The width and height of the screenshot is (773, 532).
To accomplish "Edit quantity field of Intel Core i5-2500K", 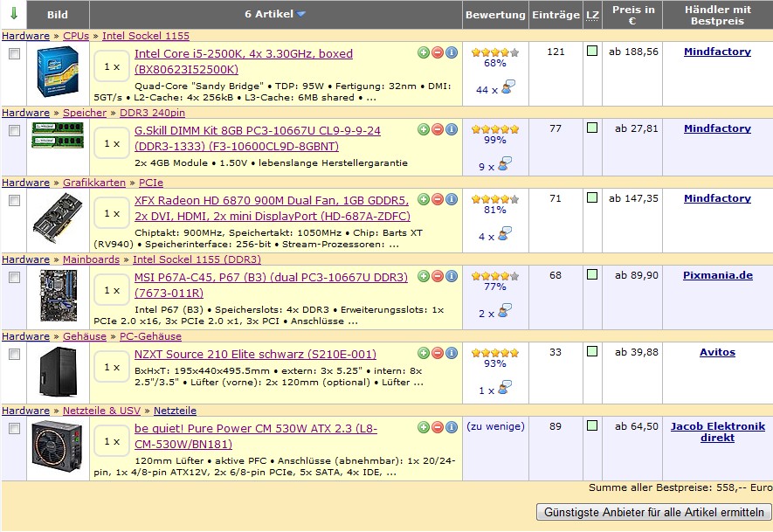I will (112, 66).
